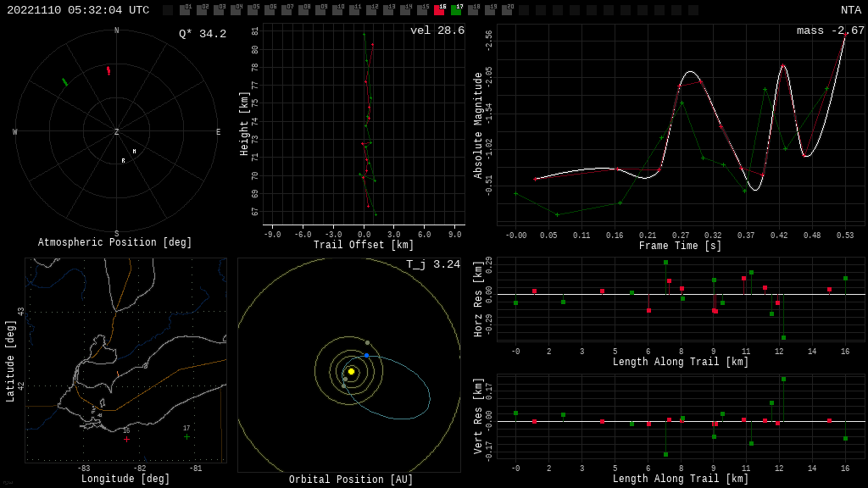Click the W compass label
The height and width of the screenshot is (488, 868).
pyautogui.click(x=15, y=131)
